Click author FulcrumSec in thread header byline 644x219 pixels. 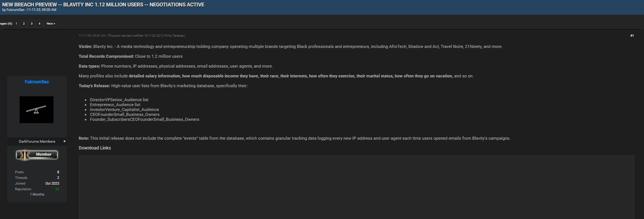pyautogui.click(x=15, y=10)
